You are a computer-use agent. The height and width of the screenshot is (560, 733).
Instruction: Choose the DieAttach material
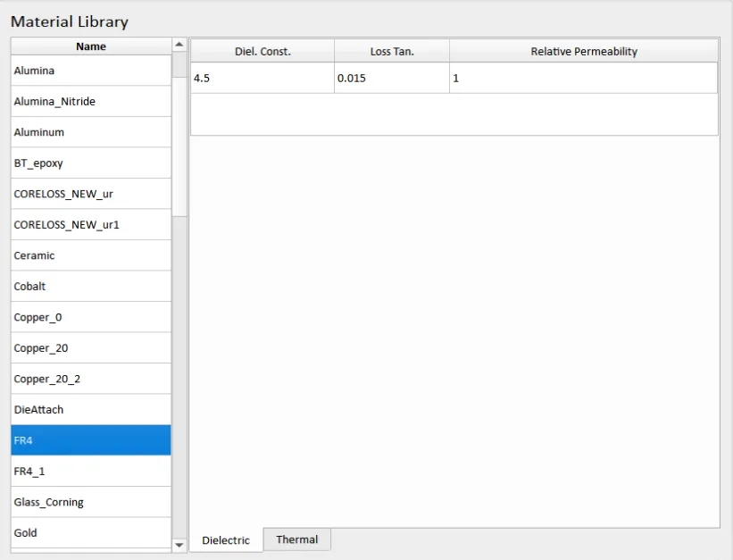[90, 410]
